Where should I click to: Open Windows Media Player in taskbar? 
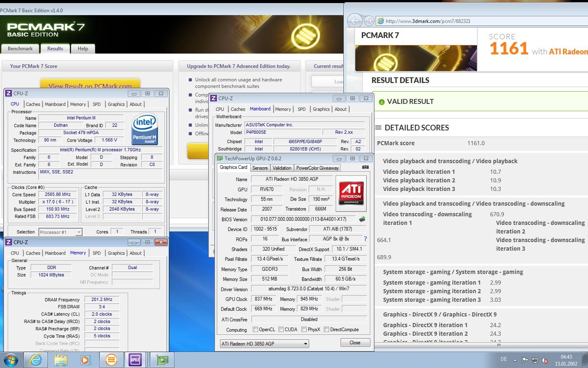click(85, 360)
